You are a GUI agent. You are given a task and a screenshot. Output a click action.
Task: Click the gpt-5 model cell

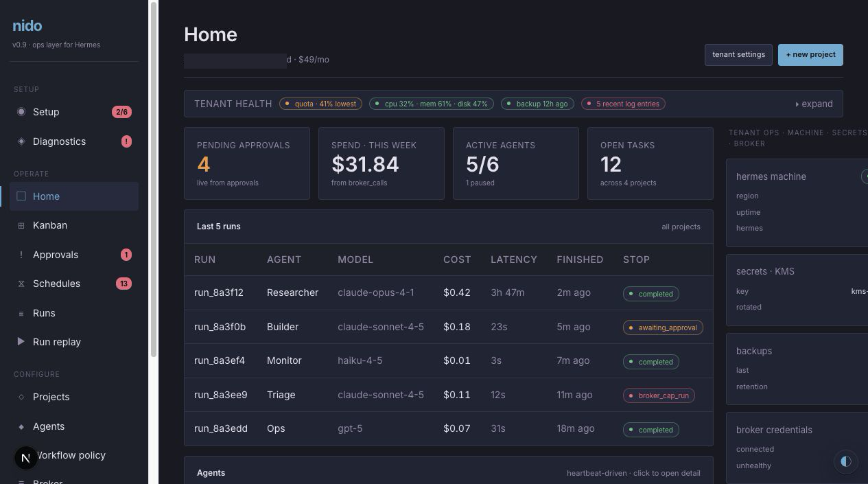pos(350,428)
